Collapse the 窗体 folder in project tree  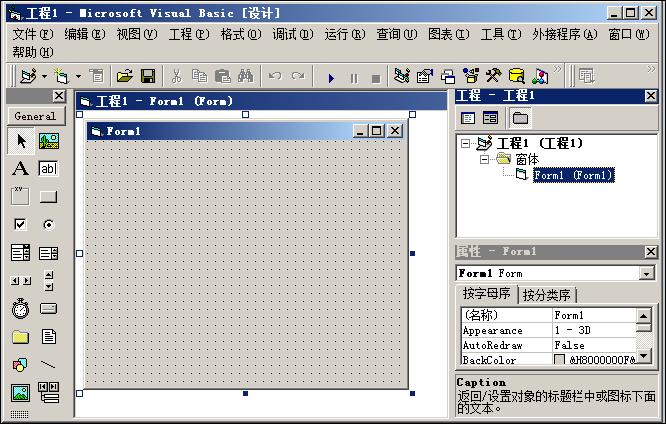[484, 159]
